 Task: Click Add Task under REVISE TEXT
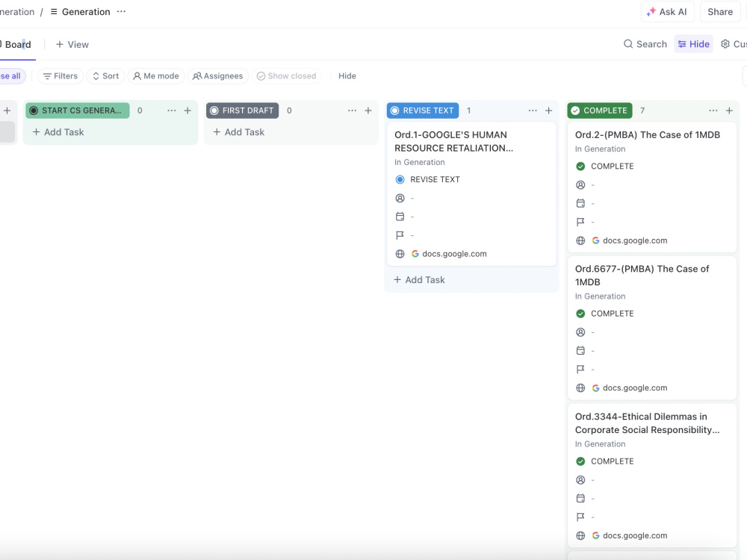click(x=419, y=280)
